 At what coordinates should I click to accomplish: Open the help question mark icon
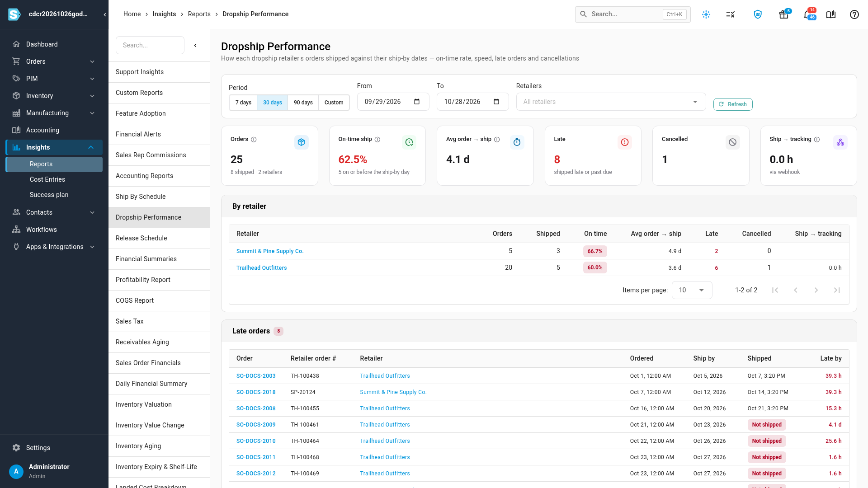854,14
